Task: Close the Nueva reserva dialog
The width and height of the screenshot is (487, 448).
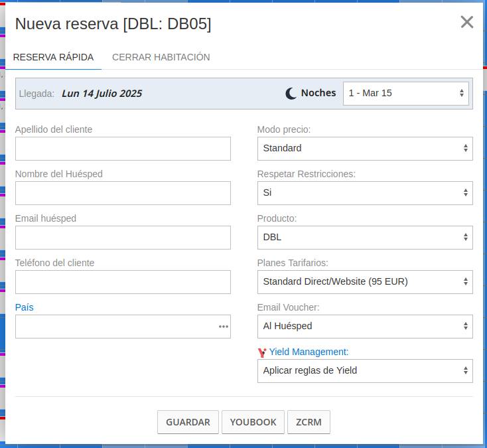Action: coord(466,22)
